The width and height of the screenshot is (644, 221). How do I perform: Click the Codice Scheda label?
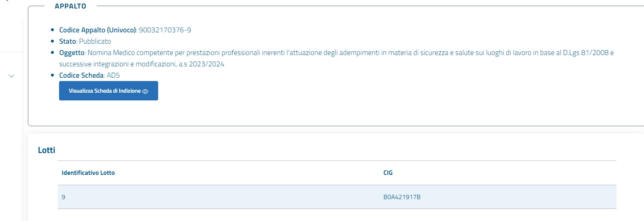pos(81,75)
